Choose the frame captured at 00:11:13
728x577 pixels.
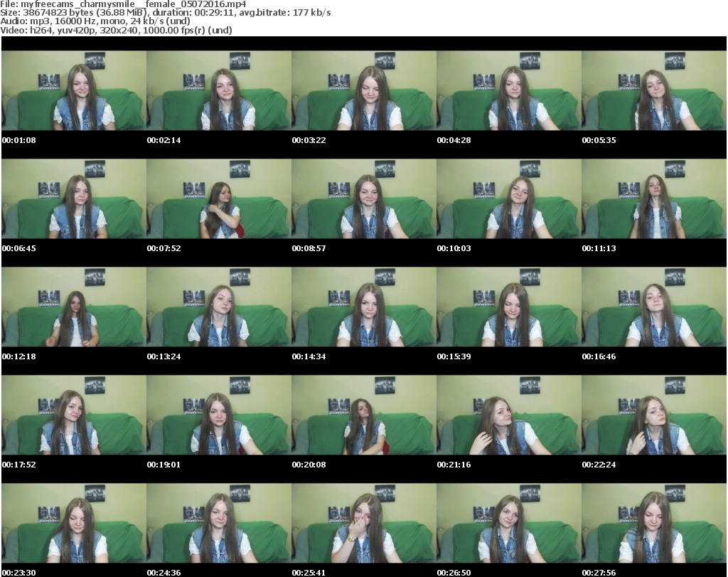click(654, 198)
